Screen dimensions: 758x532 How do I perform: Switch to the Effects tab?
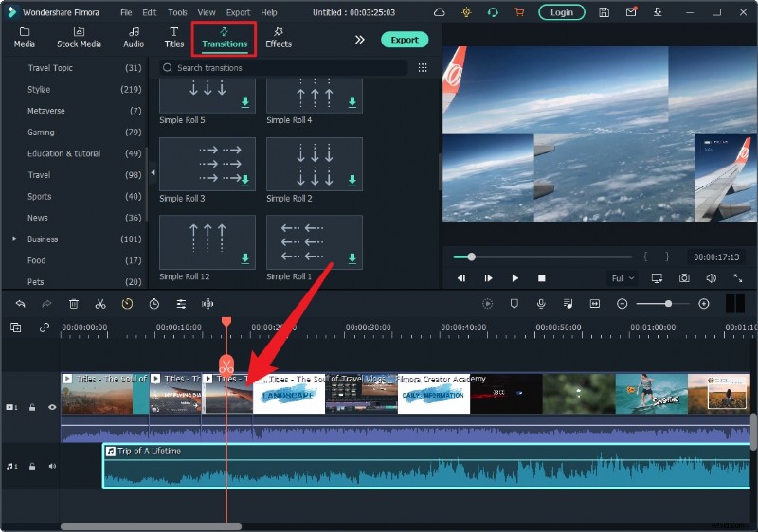click(279, 37)
